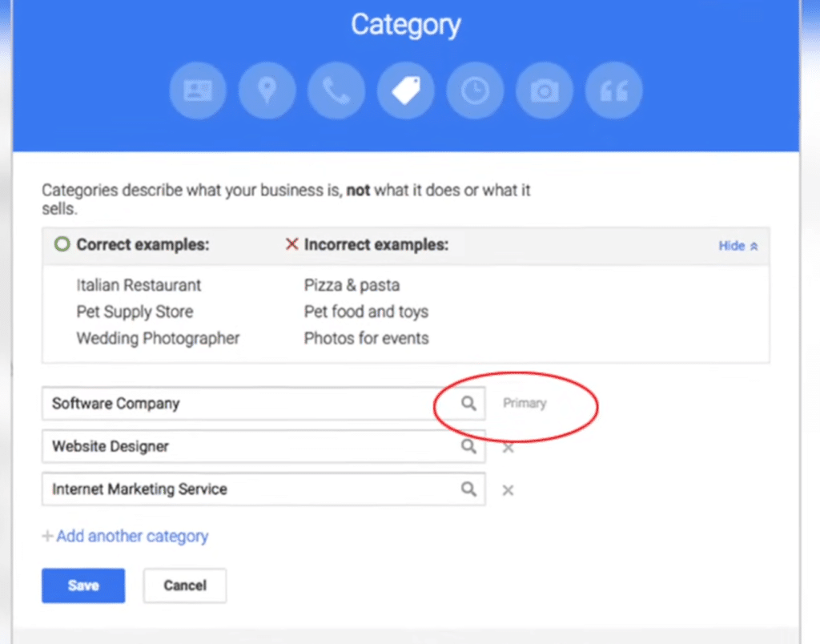Select the location pin icon
820x644 pixels.
(x=267, y=90)
